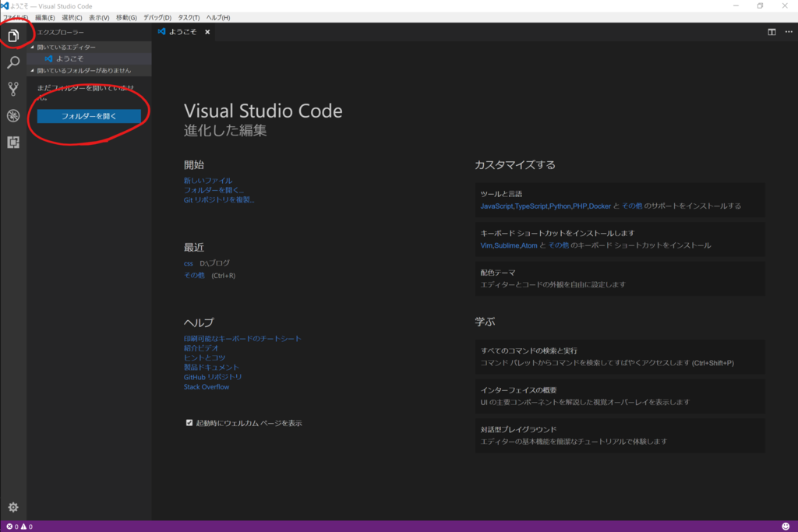
Task: Open the Debug view icon
Action: [x=13, y=116]
